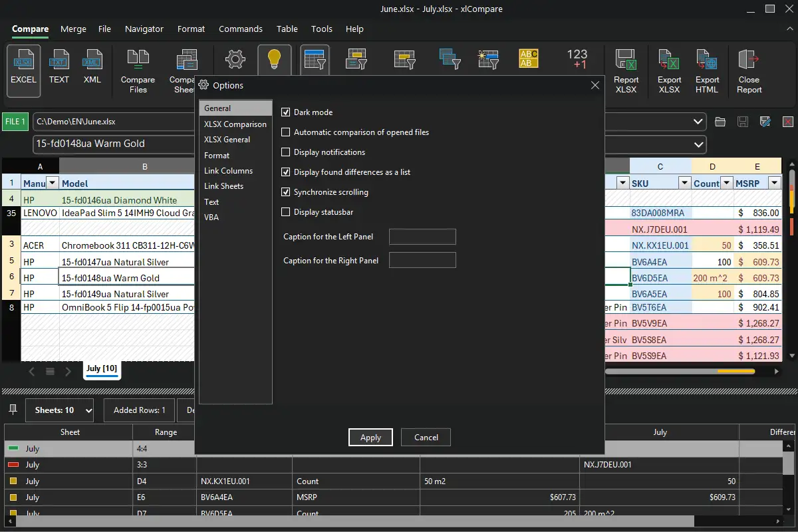Enable Display notifications checkbox
The width and height of the screenshot is (798, 532).
[286, 152]
